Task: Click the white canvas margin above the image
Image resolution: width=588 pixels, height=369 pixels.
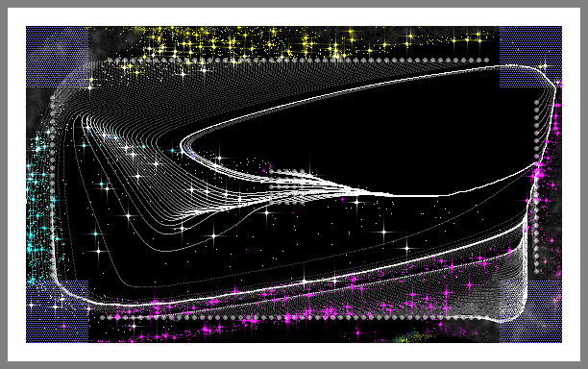Action: click(294, 16)
